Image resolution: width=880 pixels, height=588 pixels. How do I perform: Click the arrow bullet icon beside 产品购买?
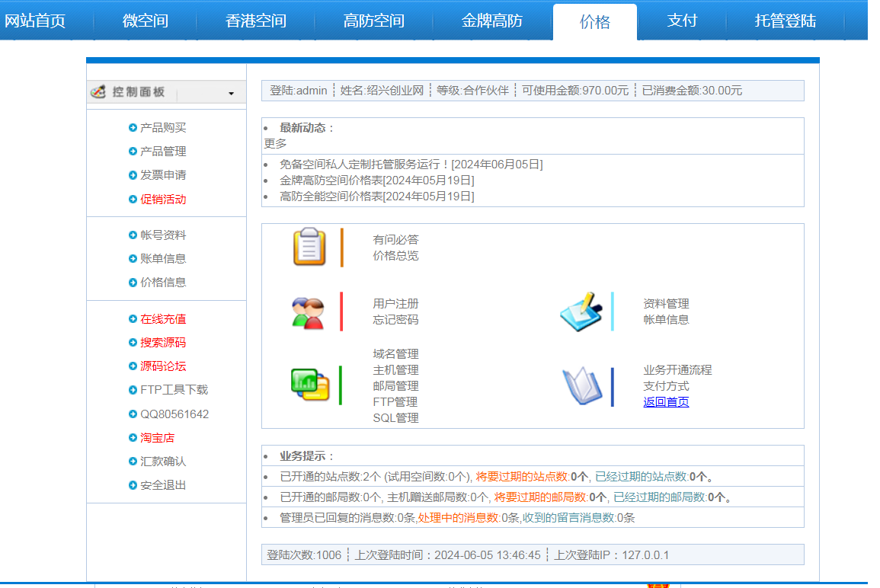[x=133, y=128]
